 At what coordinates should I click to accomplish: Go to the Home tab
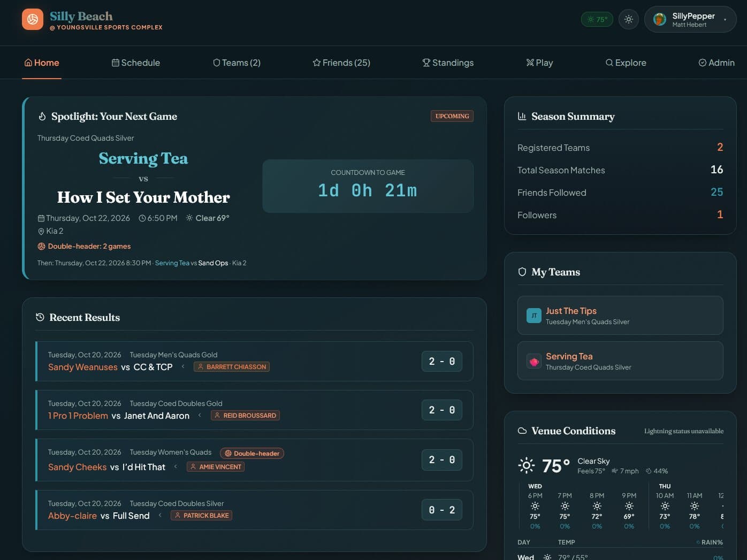[x=42, y=63]
